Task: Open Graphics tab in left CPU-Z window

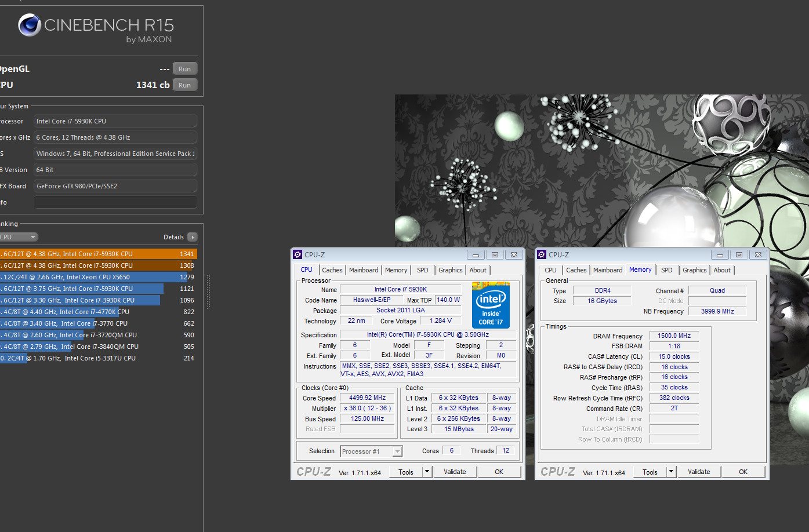Action: [451, 270]
